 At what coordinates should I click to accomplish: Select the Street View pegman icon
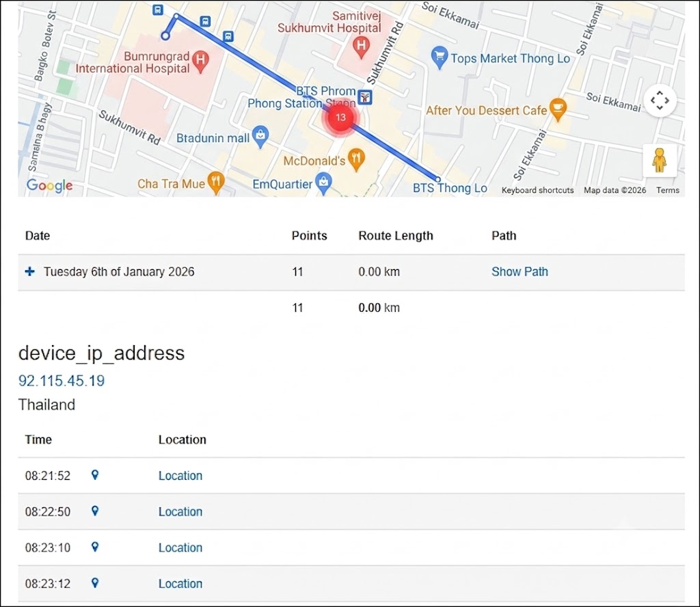tap(660, 160)
